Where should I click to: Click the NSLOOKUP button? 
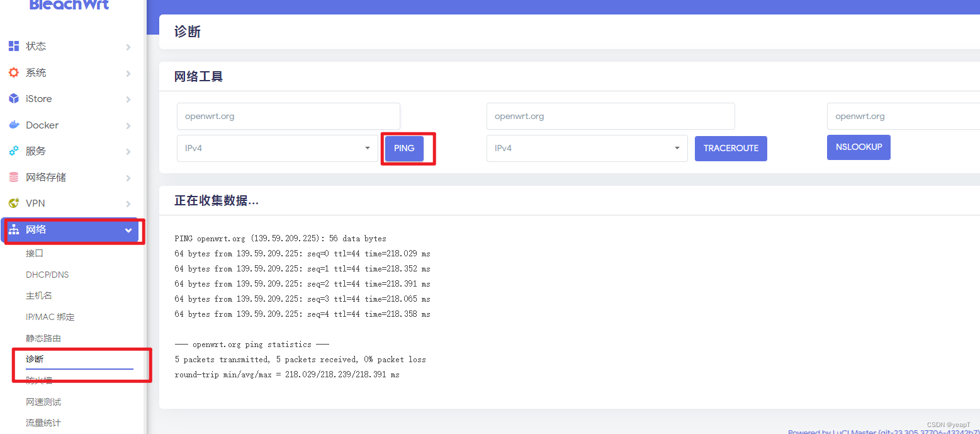pyautogui.click(x=859, y=147)
